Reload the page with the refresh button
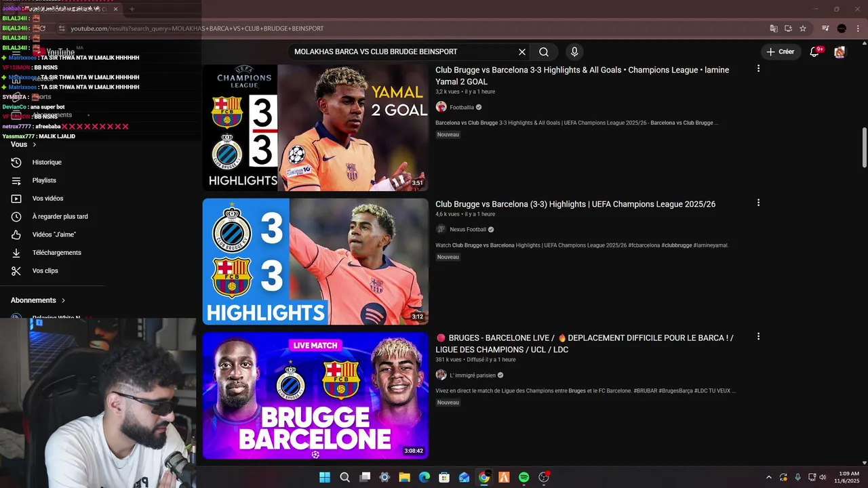This screenshot has height=488, width=868. click(43, 28)
